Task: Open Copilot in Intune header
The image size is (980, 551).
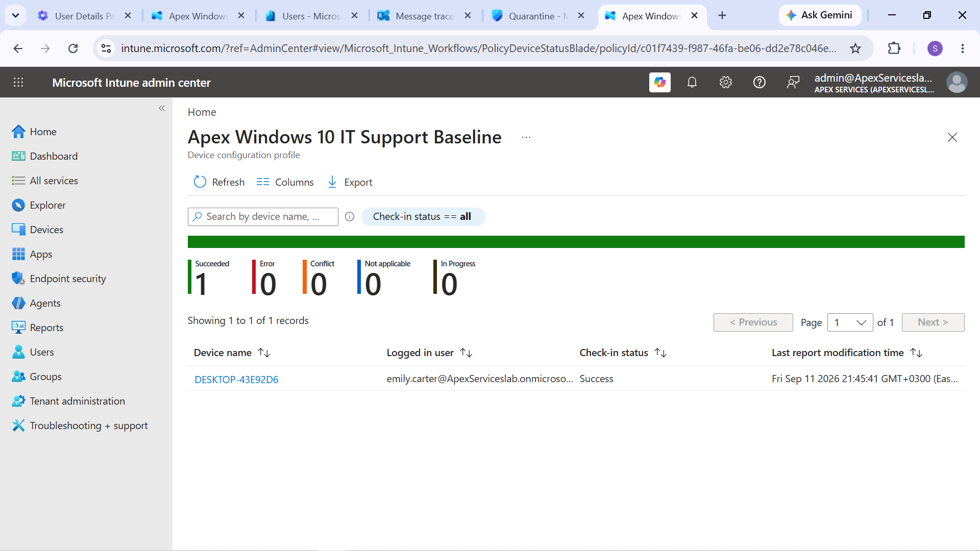Action: click(659, 82)
